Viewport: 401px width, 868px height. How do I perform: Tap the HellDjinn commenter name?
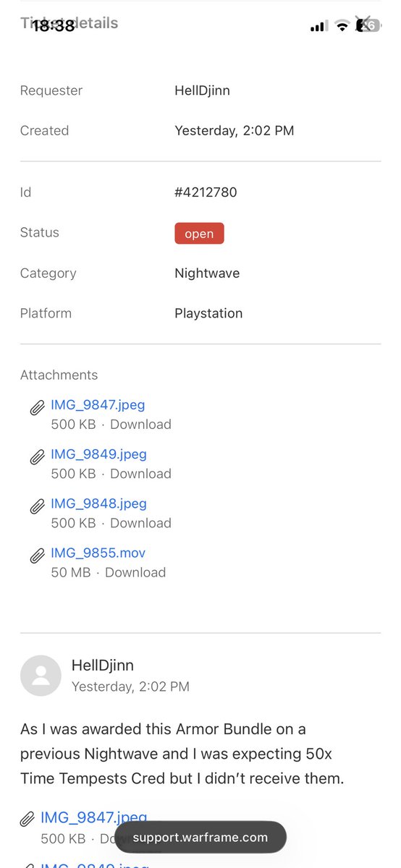103,665
